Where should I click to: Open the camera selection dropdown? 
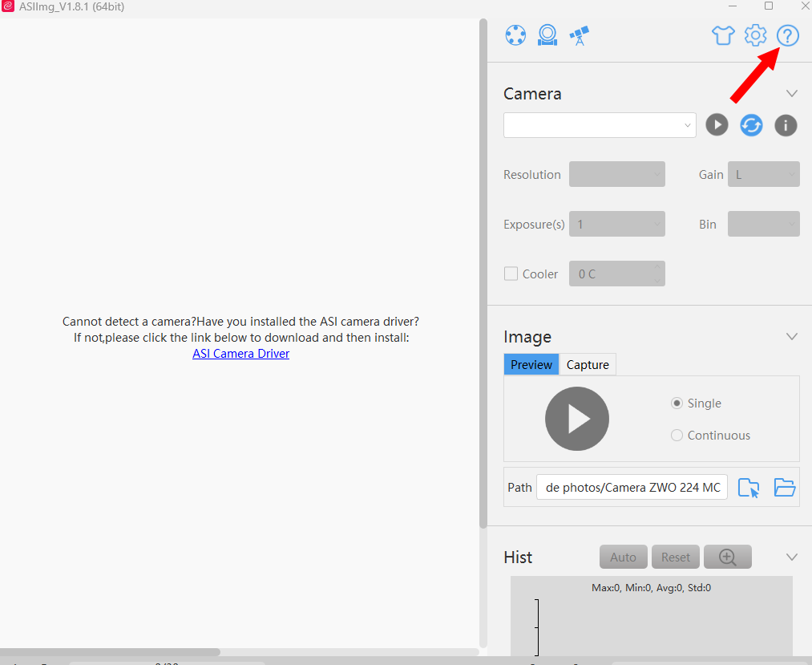pos(600,125)
